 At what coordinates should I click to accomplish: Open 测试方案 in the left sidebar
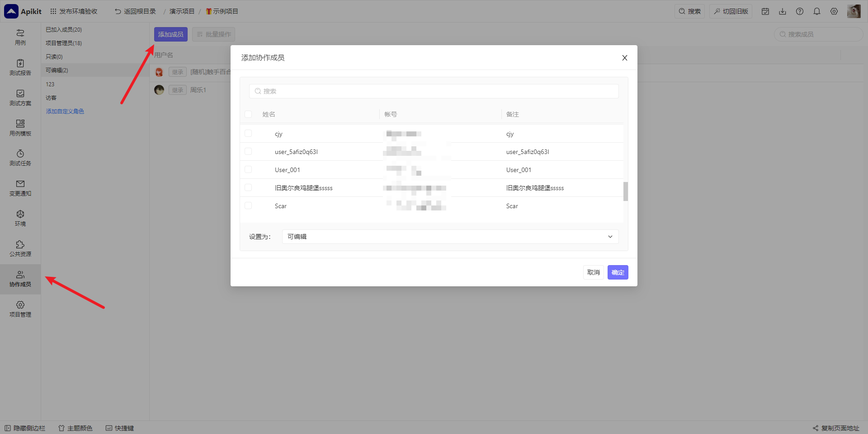(x=20, y=98)
